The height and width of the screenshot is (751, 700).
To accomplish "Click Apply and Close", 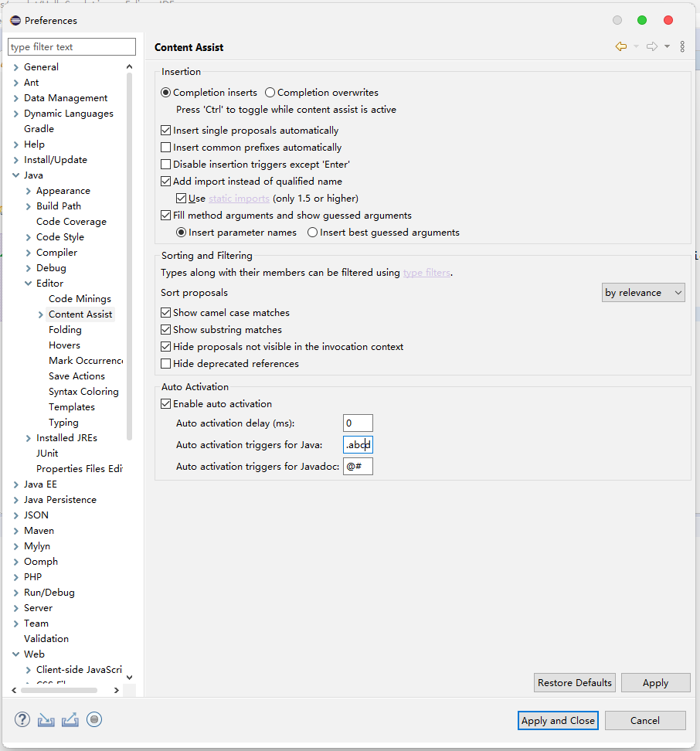I will (558, 720).
